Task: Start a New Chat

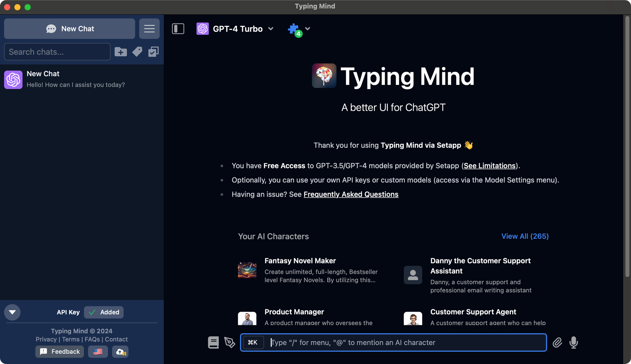Action: (70, 29)
